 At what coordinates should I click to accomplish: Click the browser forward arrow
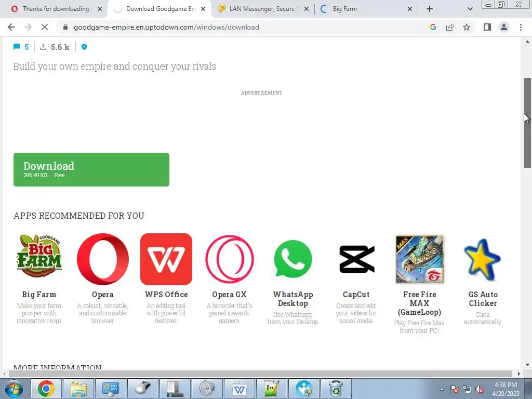click(x=28, y=27)
